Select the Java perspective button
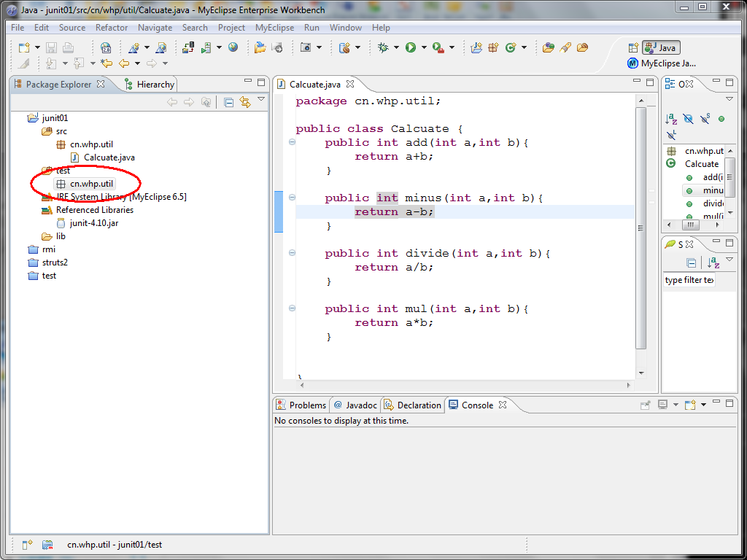 click(661, 47)
